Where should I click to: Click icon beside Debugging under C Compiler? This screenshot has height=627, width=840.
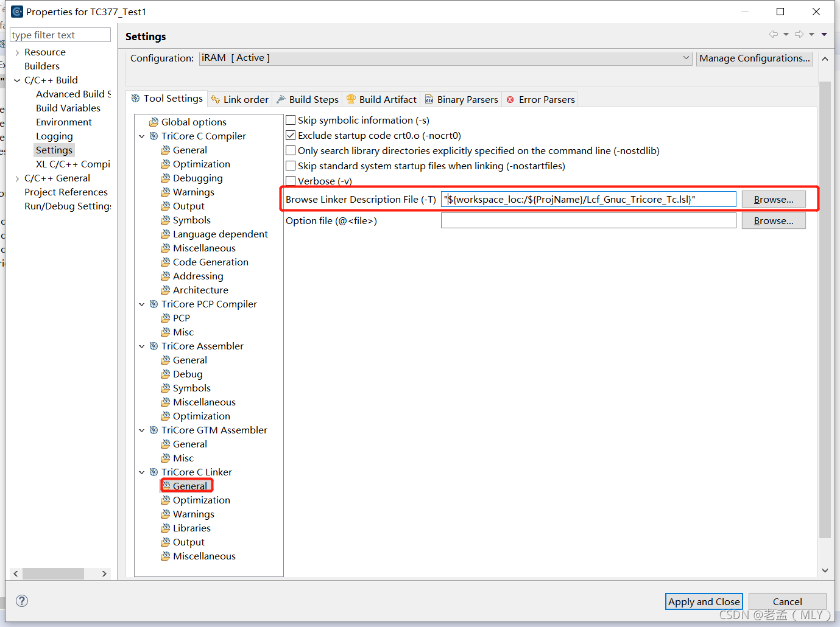pos(165,178)
